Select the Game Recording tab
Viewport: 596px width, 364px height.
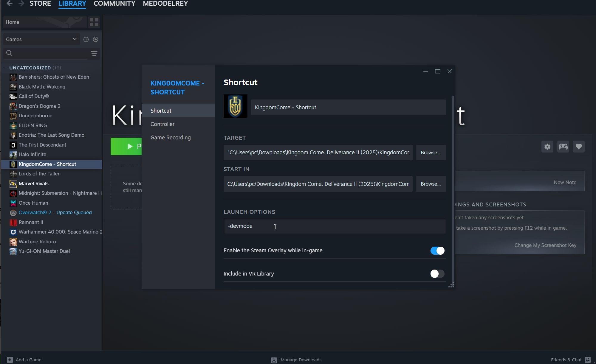(x=170, y=137)
